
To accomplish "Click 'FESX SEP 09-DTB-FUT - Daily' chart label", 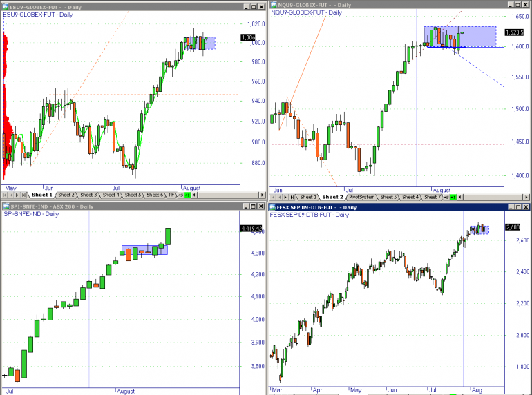I will (x=309, y=215).
